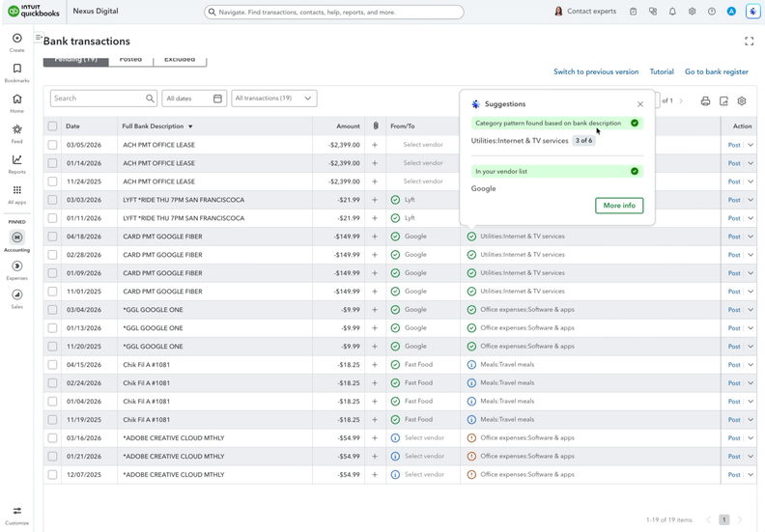This screenshot has width=765, height=532.
Task: Expand action arrow for 04/18/2026 Google Fiber
Action: pos(751,237)
